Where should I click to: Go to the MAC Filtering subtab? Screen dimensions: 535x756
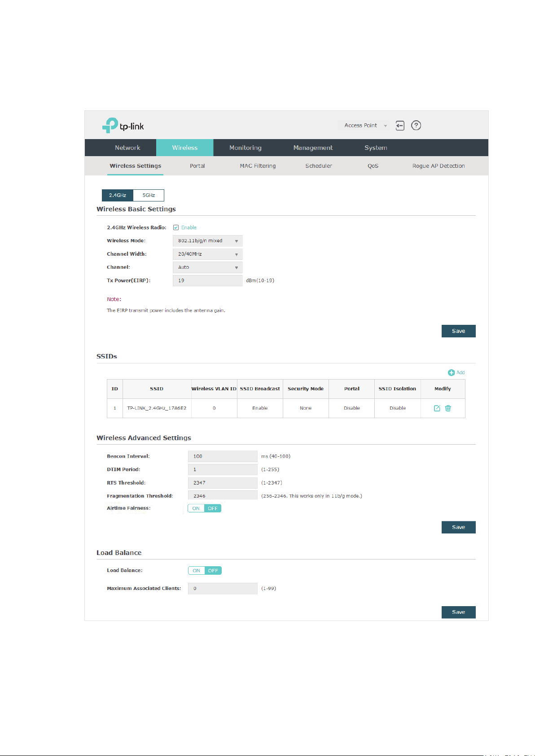click(x=258, y=166)
